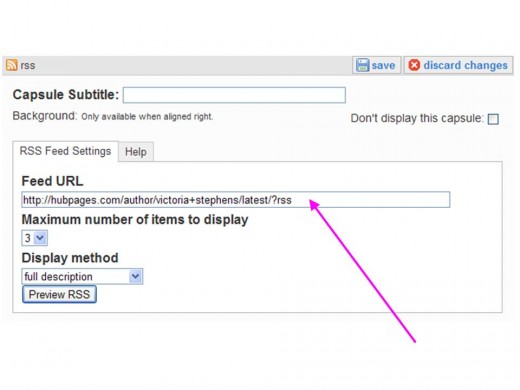Click the Only available when aligned right note
The width and height of the screenshot is (520, 390).
pyautogui.click(x=147, y=117)
